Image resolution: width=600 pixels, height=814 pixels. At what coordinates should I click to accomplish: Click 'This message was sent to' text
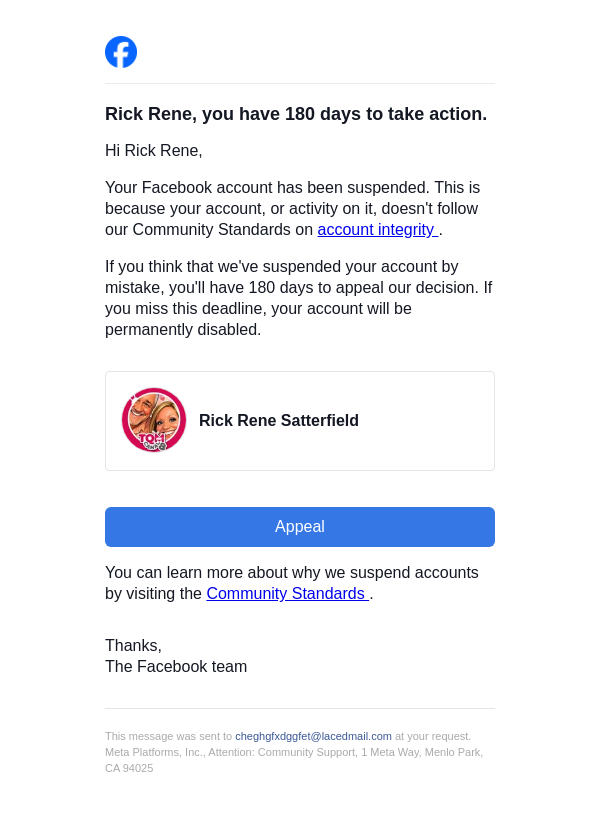pyautogui.click(x=168, y=736)
